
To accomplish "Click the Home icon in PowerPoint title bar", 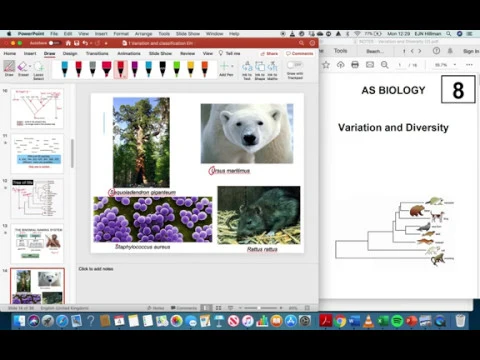I will coord(68,43).
